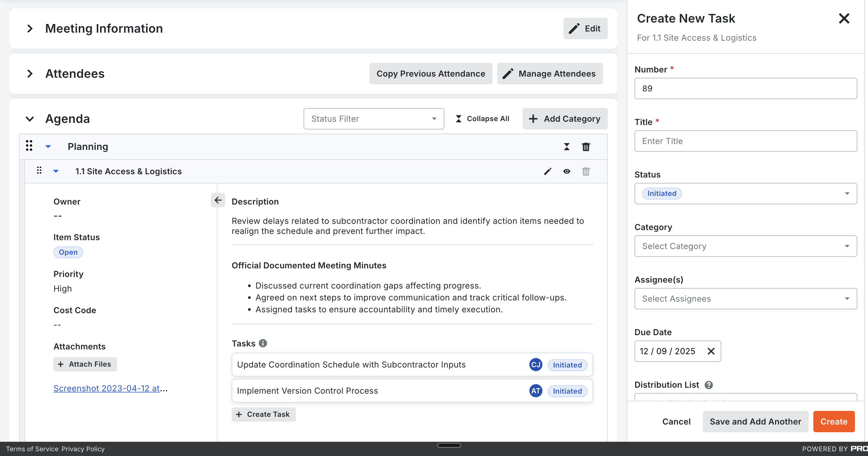Screen dimensions: 868x456
Task: Open the Implement Version Control Process task
Action: click(307, 391)
